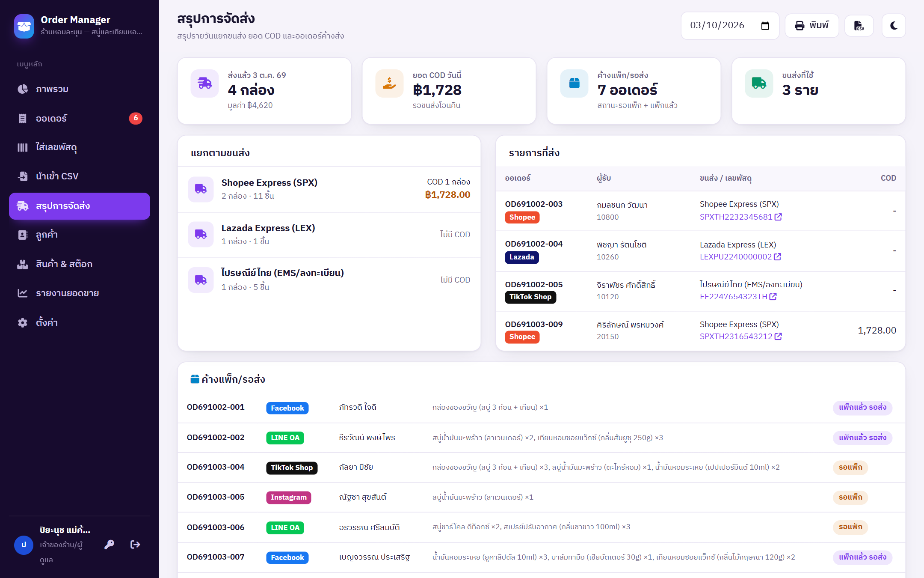Click the Instagram badge for OD691003-005
This screenshot has height=578, width=924.
point(288,498)
